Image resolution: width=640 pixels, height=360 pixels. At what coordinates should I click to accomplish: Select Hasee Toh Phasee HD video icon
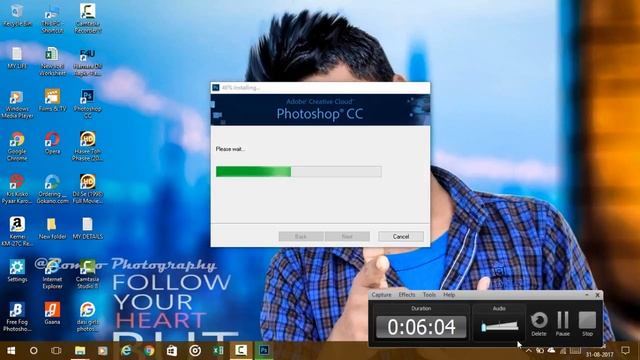pyautogui.click(x=88, y=146)
